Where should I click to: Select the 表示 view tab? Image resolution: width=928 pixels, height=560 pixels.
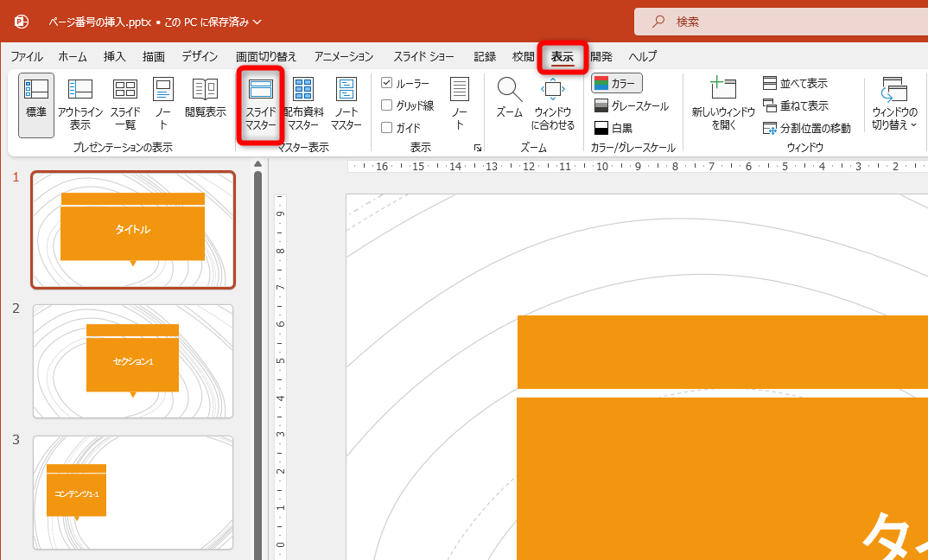(x=563, y=57)
